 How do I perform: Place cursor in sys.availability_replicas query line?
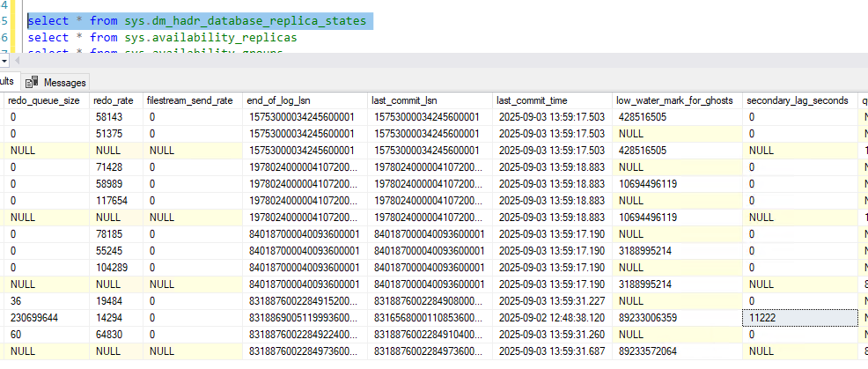(162, 38)
